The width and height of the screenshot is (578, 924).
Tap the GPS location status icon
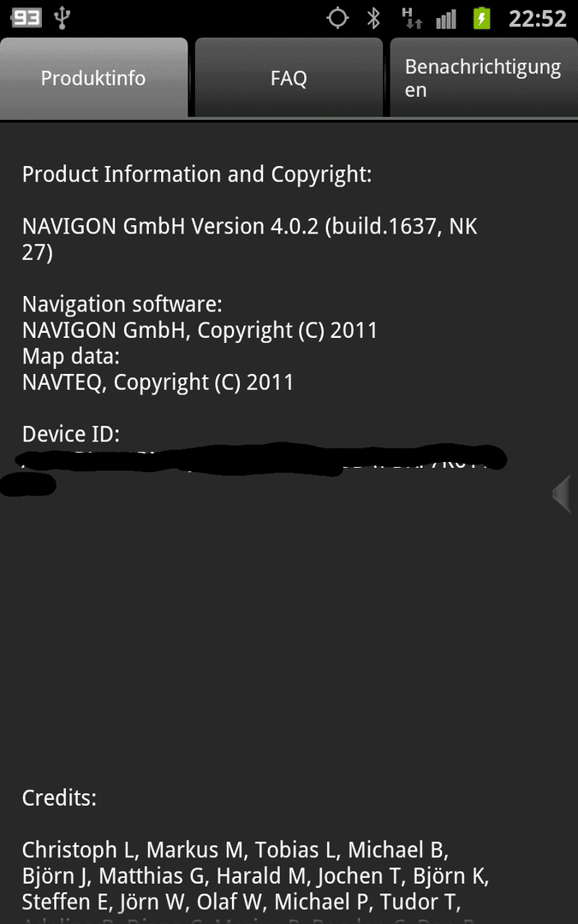[338, 18]
